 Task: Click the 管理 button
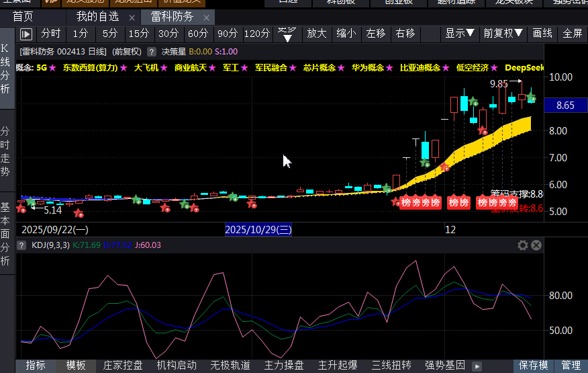571,366
